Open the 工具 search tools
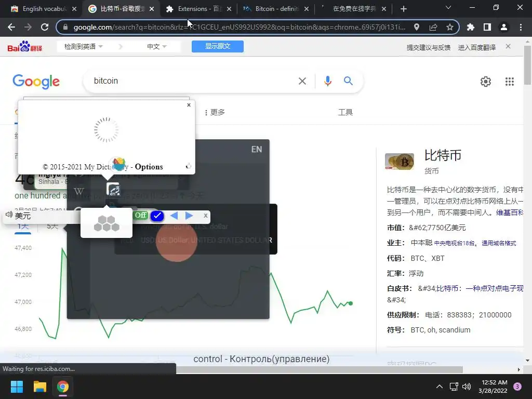 345,112
